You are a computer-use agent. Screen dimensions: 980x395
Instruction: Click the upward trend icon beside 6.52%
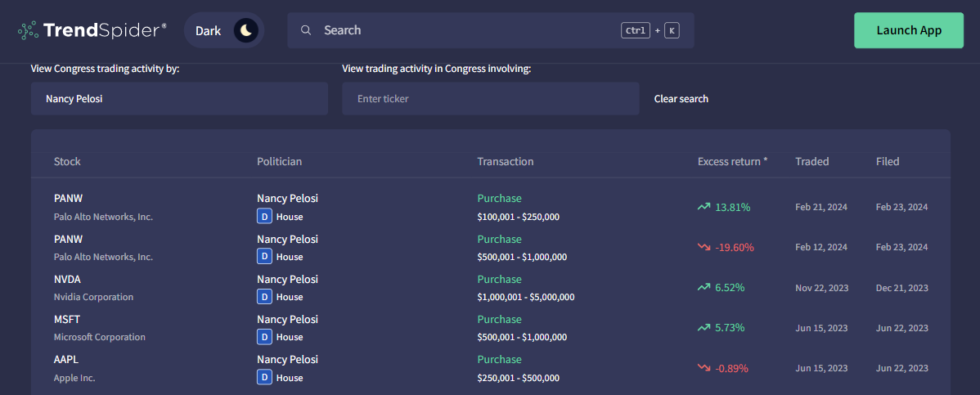coord(704,287)
